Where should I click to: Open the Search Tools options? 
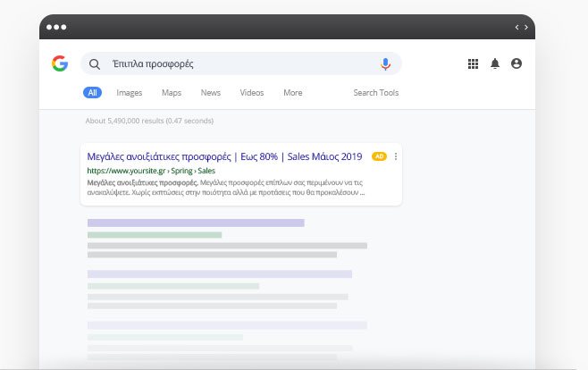375,93
